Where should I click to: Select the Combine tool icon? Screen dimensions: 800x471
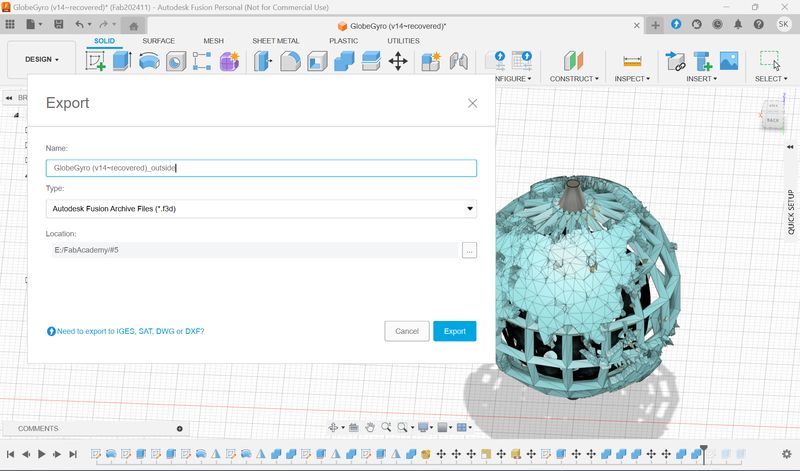(x=344, y=62)
